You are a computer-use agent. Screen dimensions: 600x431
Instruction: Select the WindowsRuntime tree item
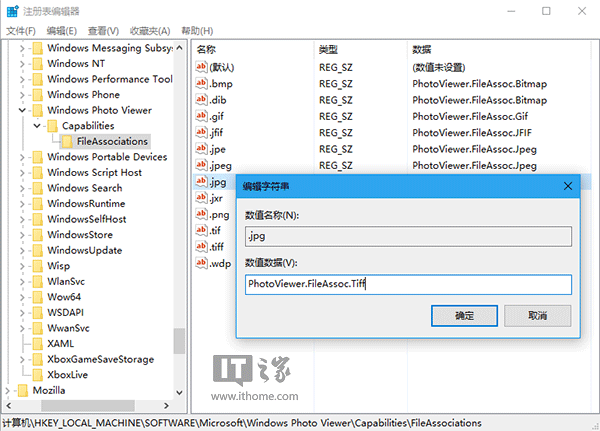(x=86, y=204)
